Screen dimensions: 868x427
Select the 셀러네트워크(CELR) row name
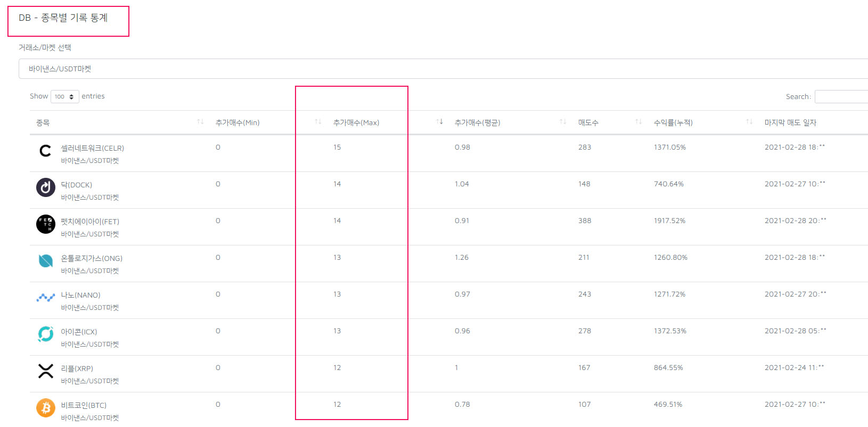pos(92,148)
